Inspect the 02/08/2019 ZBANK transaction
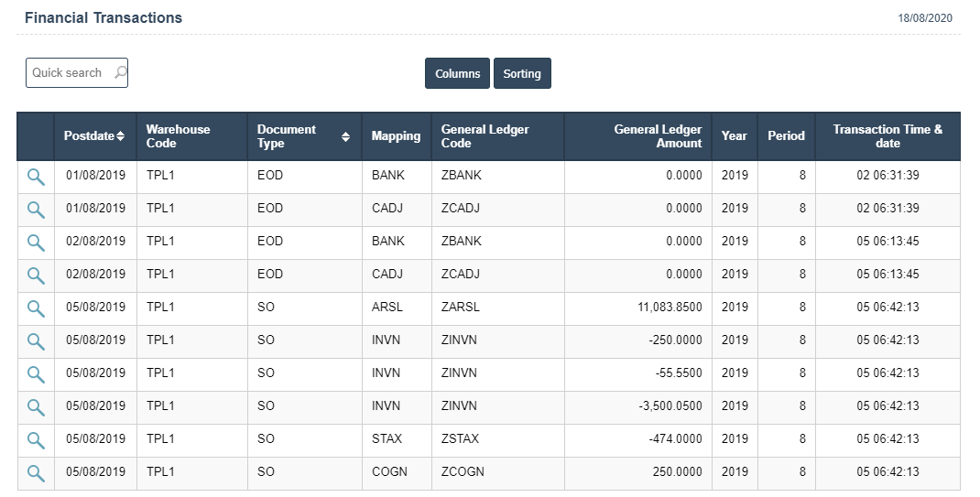Image resolution: width=980 pixels, height=497 pixels. tap(36, 242)
